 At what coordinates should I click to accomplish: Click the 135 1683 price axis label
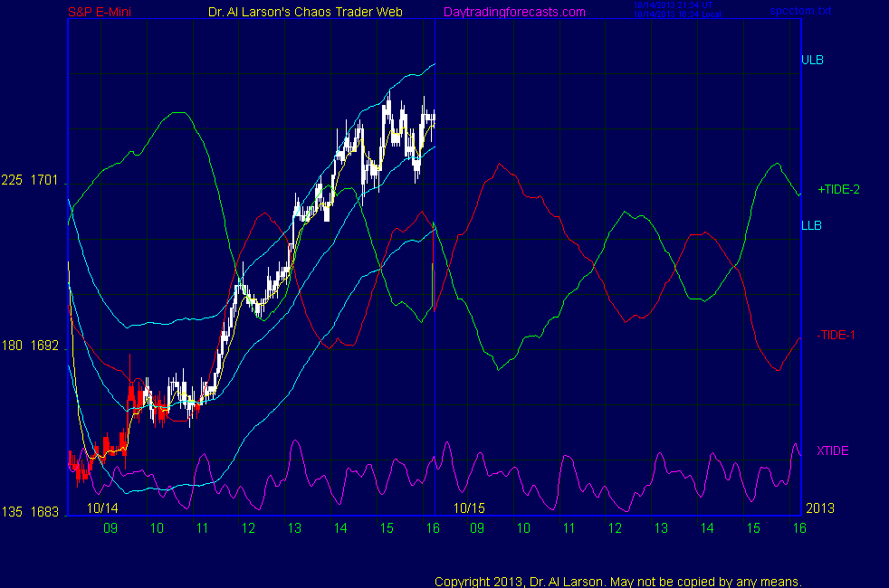pyautogui.click(x=30, y=512)
